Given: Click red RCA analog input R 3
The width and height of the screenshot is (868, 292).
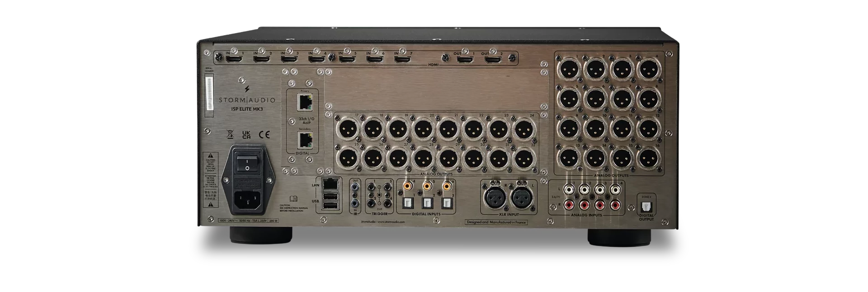Looking at the screenshot, I should [x=599, y=205].
